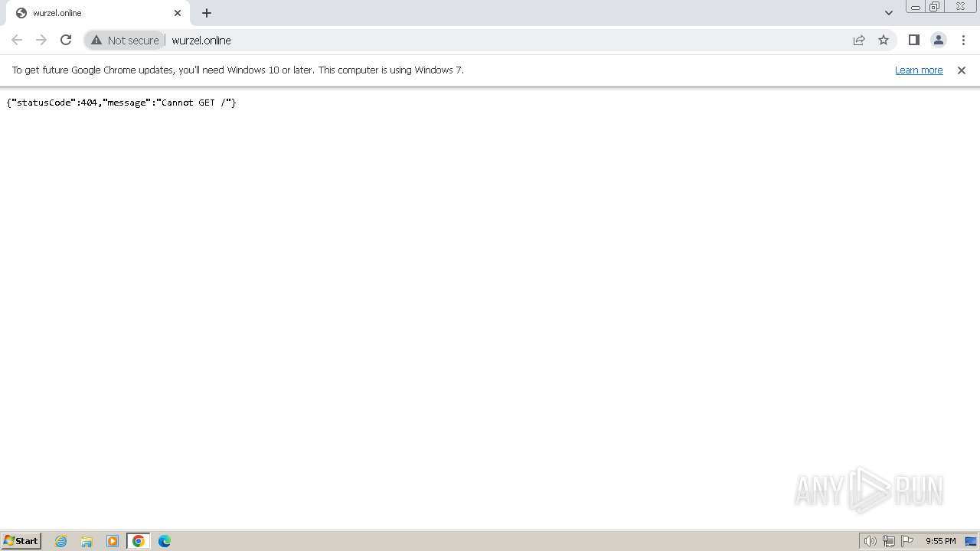Show Not secure site information

point(125,40)
